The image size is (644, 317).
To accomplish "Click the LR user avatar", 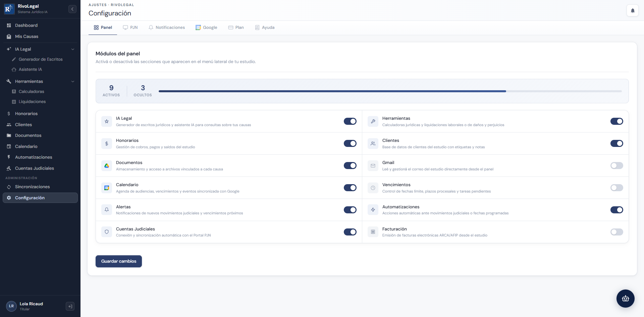I will [x=11, y=306].
